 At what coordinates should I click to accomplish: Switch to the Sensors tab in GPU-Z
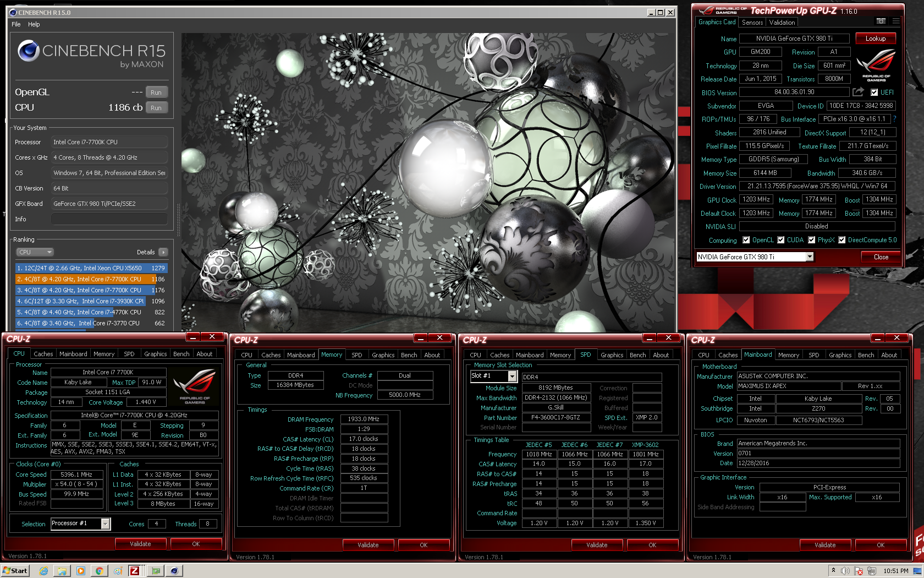click(x=752, y=23)
